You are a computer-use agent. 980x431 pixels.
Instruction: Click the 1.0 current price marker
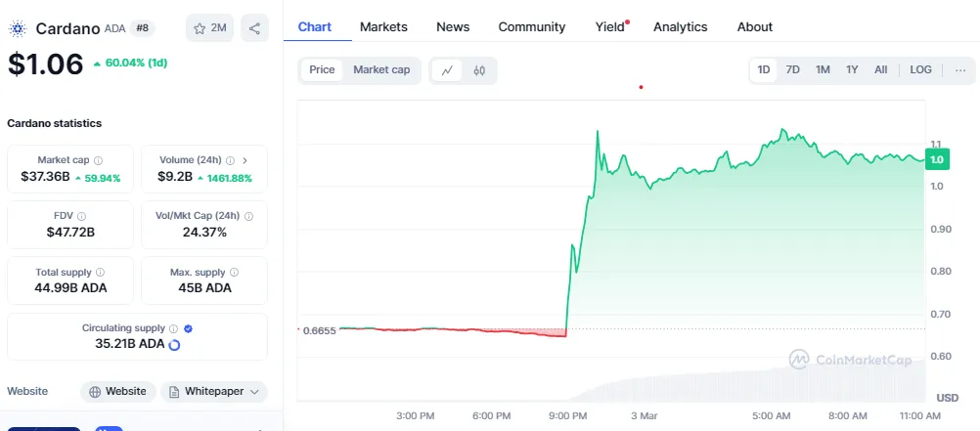coord(937,159)
